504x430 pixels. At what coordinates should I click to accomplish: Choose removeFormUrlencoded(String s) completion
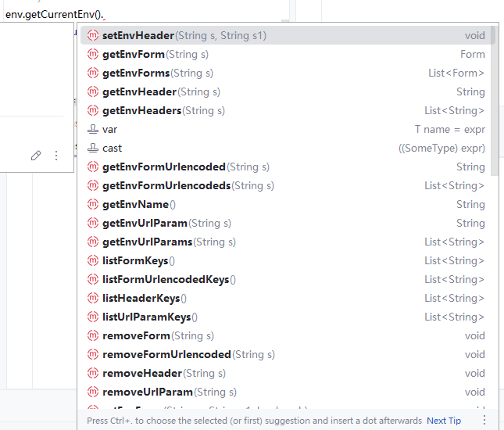(188, 355)
